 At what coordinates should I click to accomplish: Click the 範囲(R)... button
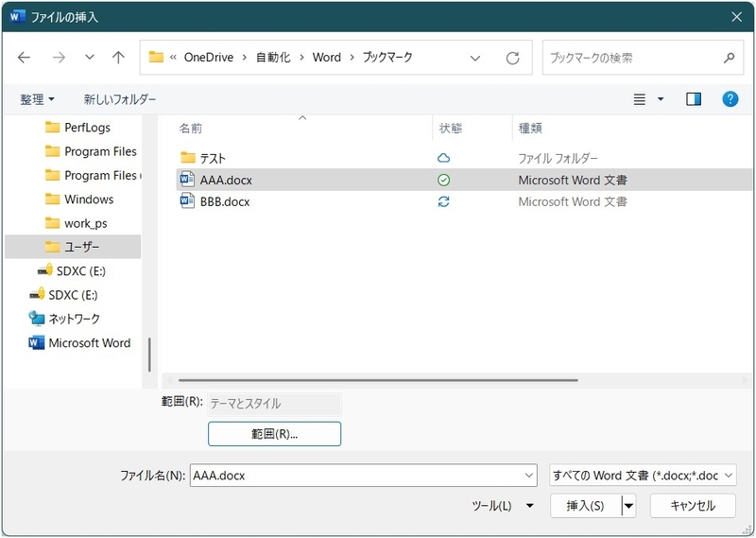[x=274, y=434]
